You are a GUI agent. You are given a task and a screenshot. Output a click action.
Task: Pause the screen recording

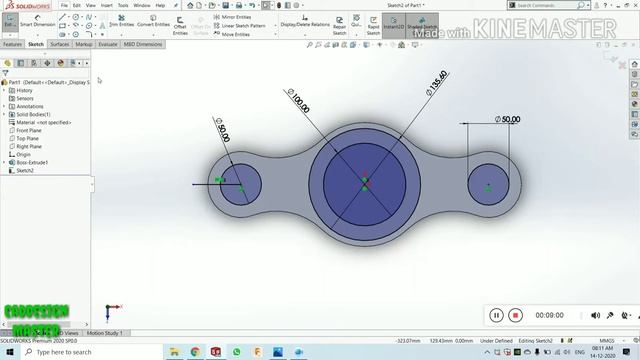point(496,315)
